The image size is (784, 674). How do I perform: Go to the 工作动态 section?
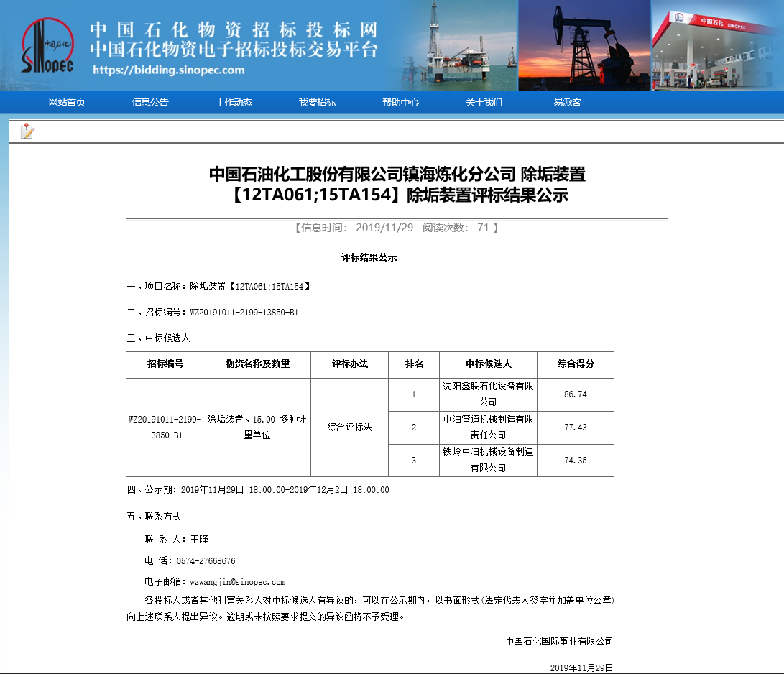click(234, 102)
